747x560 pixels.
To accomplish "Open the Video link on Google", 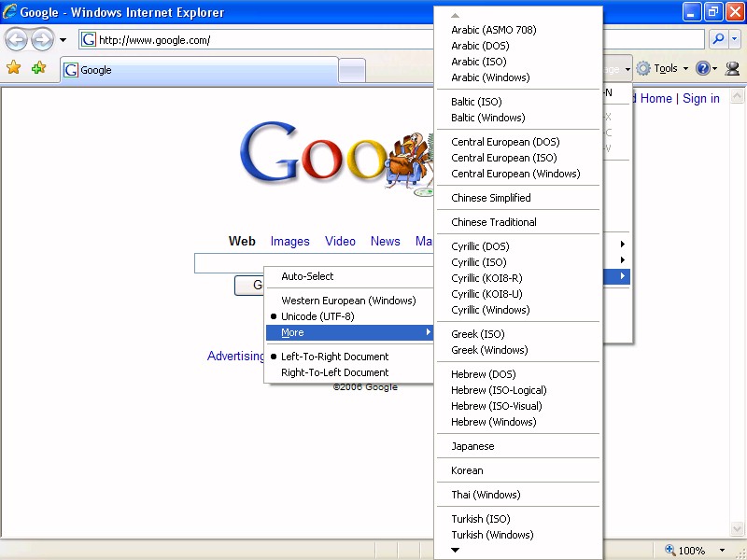I will pyautogui.click(x=340, y=242).
